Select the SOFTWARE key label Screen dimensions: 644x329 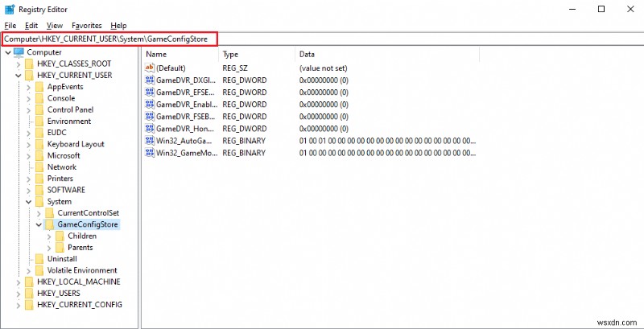click(x=66, y=191)
